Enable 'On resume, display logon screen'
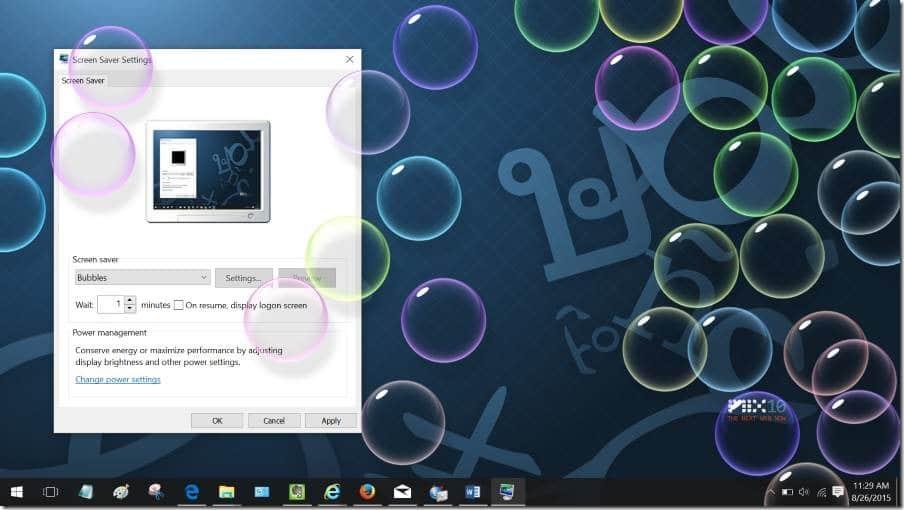Image resolution: width=904 pixels, height=510 pixels. (x=179, y=305)
